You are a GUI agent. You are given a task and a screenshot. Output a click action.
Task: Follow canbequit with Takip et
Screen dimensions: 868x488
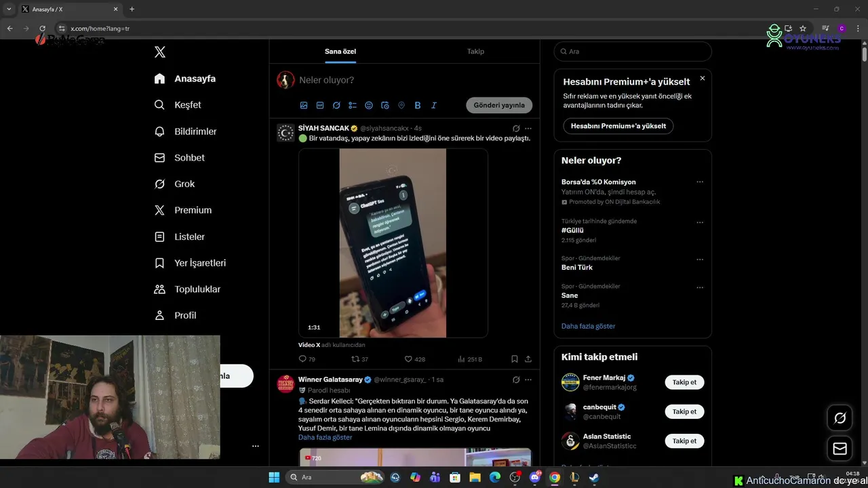(x=684, y=411)
